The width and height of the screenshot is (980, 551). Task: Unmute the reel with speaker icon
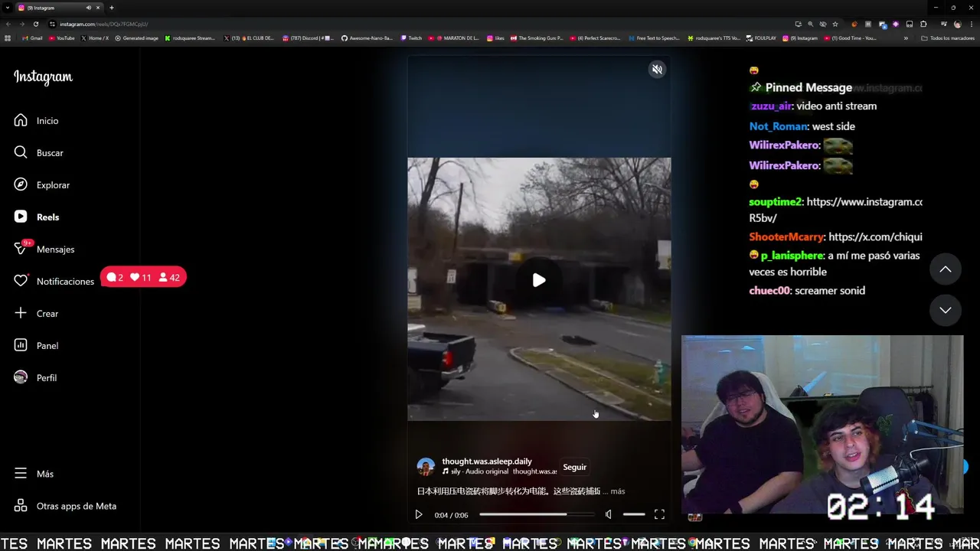(x=657, y=70)
